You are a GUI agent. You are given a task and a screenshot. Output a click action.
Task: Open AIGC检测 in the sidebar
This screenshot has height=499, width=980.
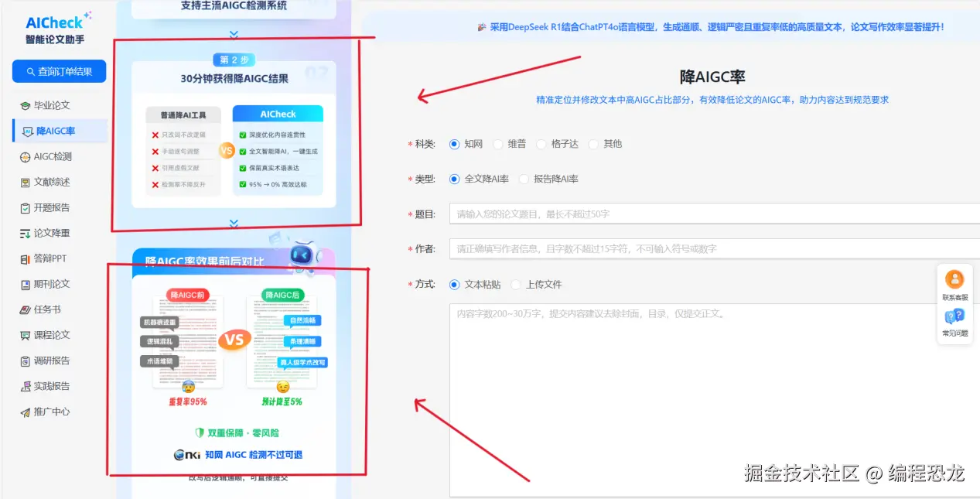click(53, 156)
